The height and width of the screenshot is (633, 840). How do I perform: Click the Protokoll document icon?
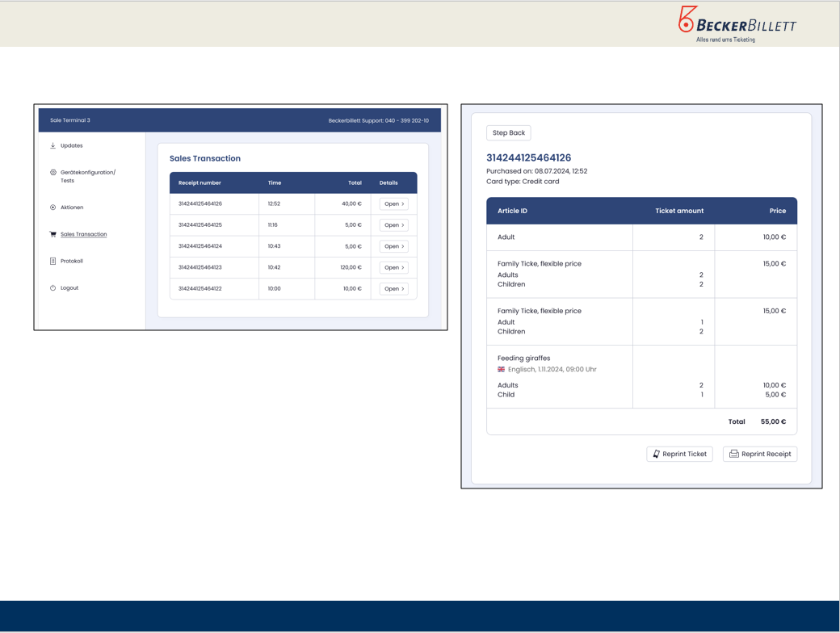(x=53, y=261)
